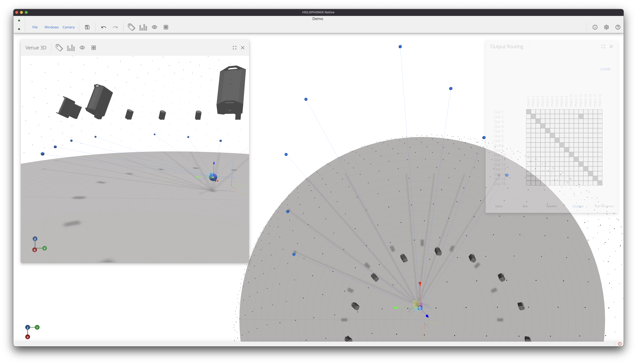The width and height of the screenshot is (637, 364).
Task: Toggle eye visibility icon in Venue 3D panel
Action: 82,48
